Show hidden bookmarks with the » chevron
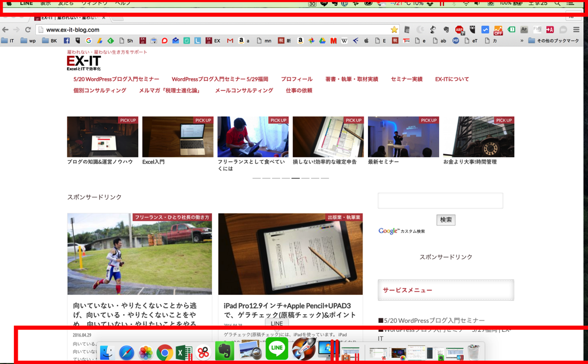Viewport: 588px width, 364px height. (522, 41)
